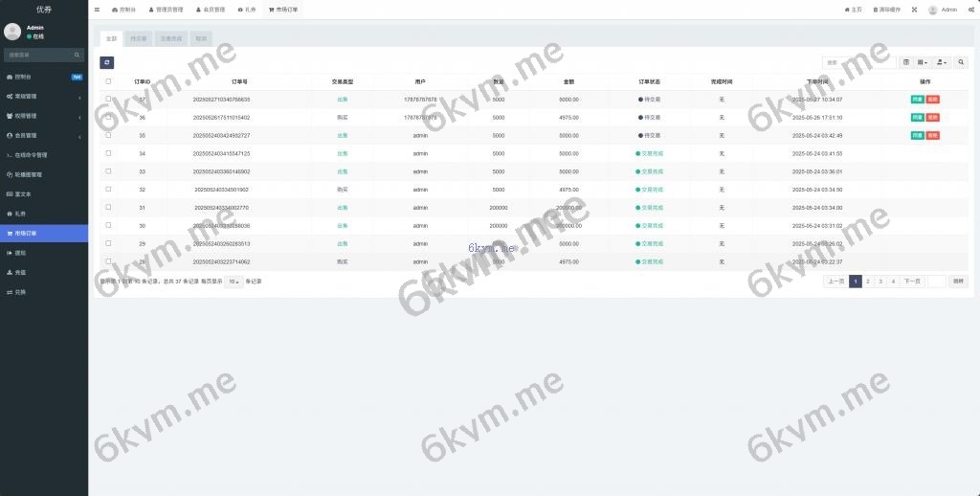Click the magnifier search icon above table
Viewport: 980px width, 496px height.
pyautogui.click(x=962, y=62)
